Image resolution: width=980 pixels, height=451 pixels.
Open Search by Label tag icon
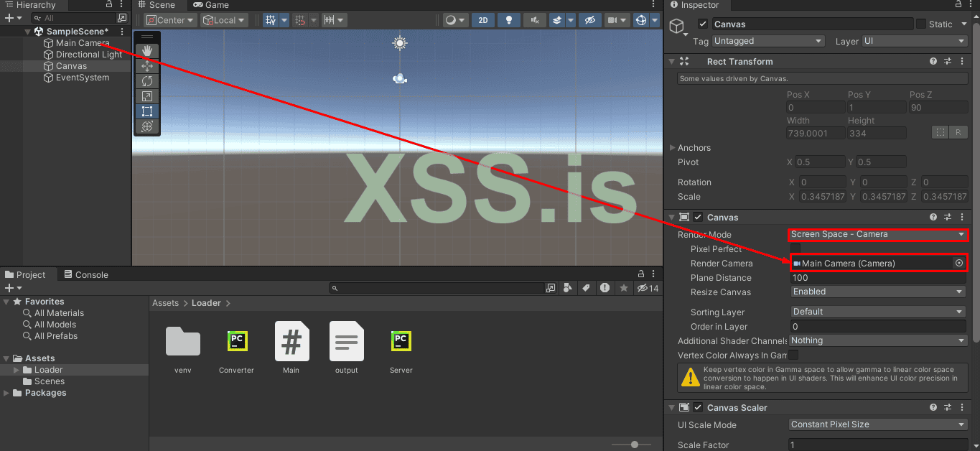[x=586, y=288]
